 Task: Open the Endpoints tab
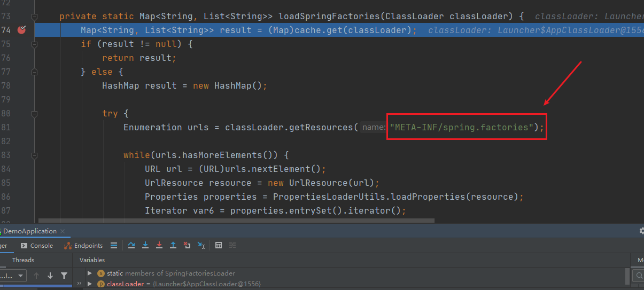(x=83, y=246)
